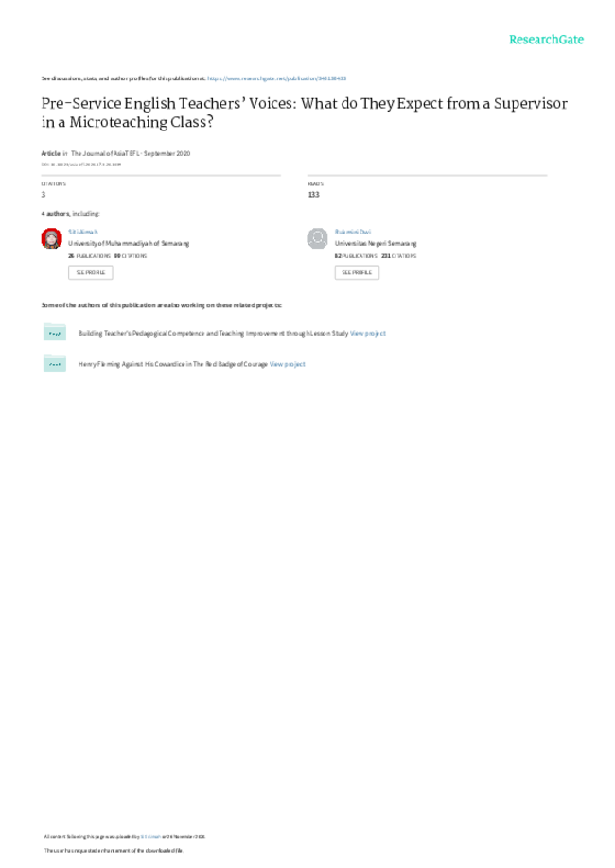Click 'University of Muhammadiyah of Semarang' affiliation
This screenshot has height=868, width=615.
pyautogui.click(x=129, y=244)
